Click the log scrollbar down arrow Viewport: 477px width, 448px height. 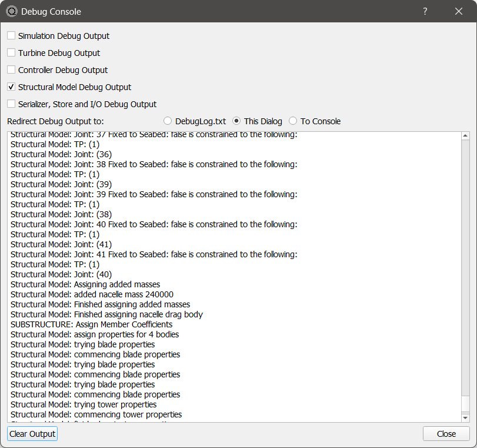tap(465, 418)
